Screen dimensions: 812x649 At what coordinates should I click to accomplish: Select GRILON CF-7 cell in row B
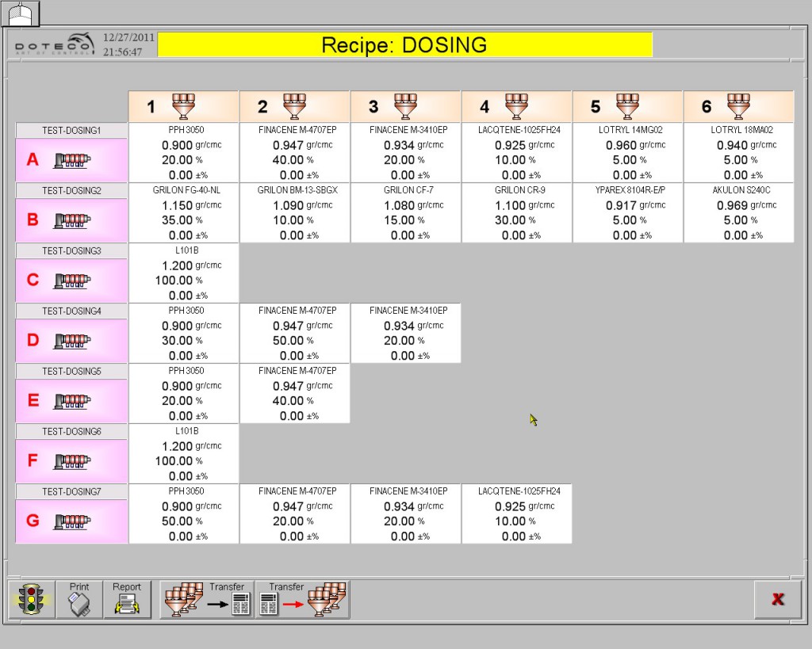(405, 213)
